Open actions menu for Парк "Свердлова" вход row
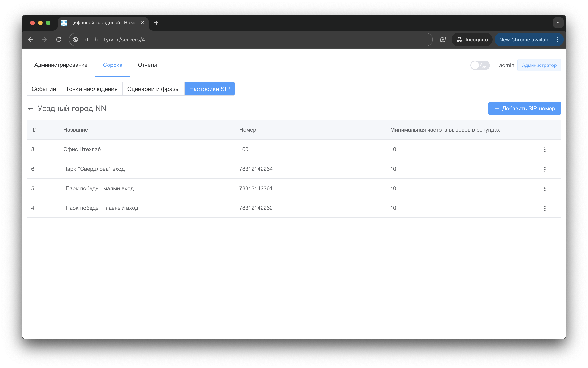 tap(545, 169)
